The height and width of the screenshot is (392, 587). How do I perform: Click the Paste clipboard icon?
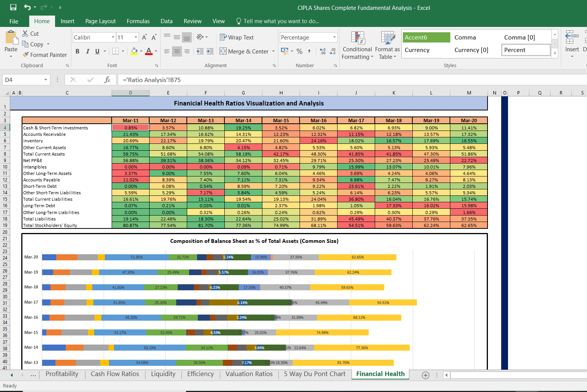[11, 38]
